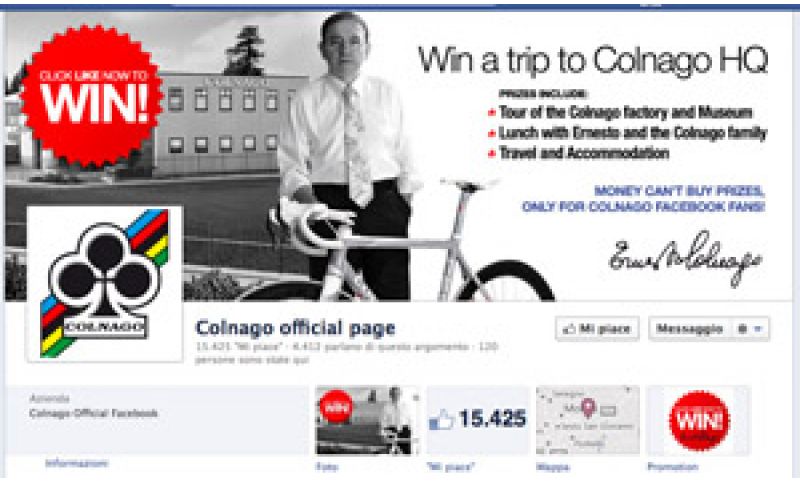Viewport: 800px width, 484px height.
Task: Click the blue thumbs-up icon beside 15.425
Action: point(441,421)
